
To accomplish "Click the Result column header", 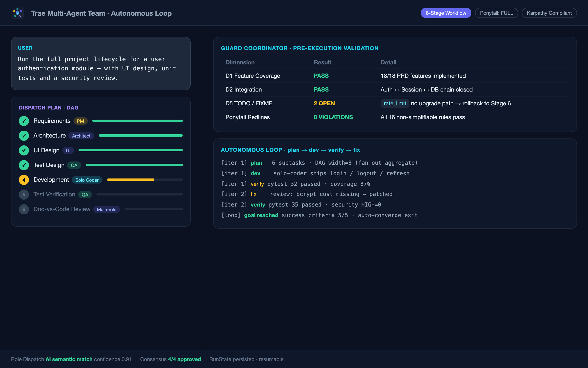I will pyautogui.click(x=322, y=62).
